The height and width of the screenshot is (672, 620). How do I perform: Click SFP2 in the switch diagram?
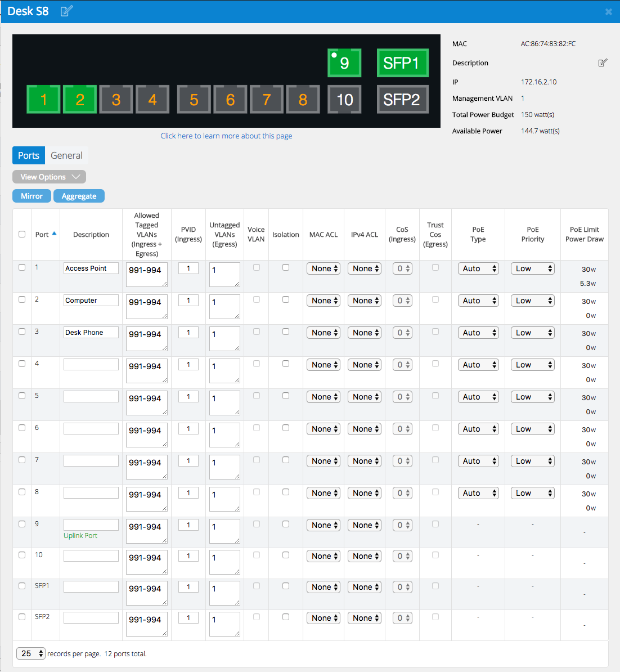click(x=402, y=100)
